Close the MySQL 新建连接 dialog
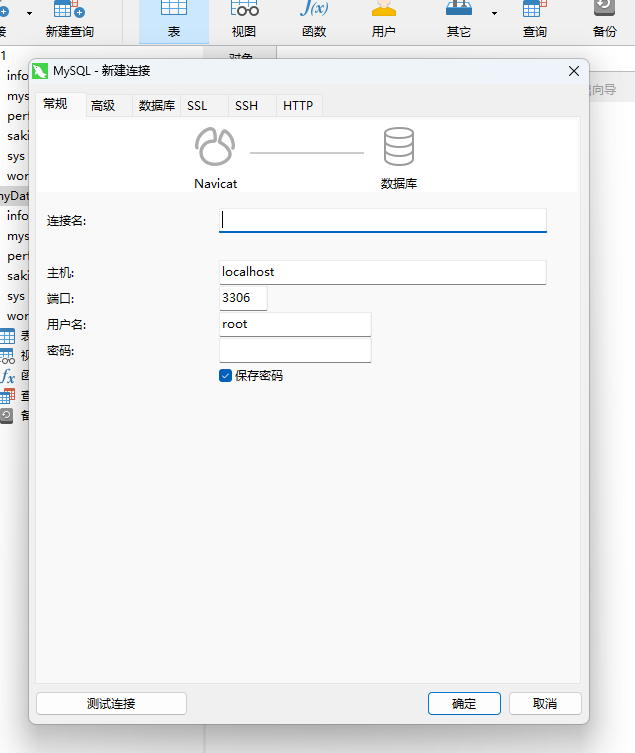This screenshot has width=635, height=753. (574, 71)
